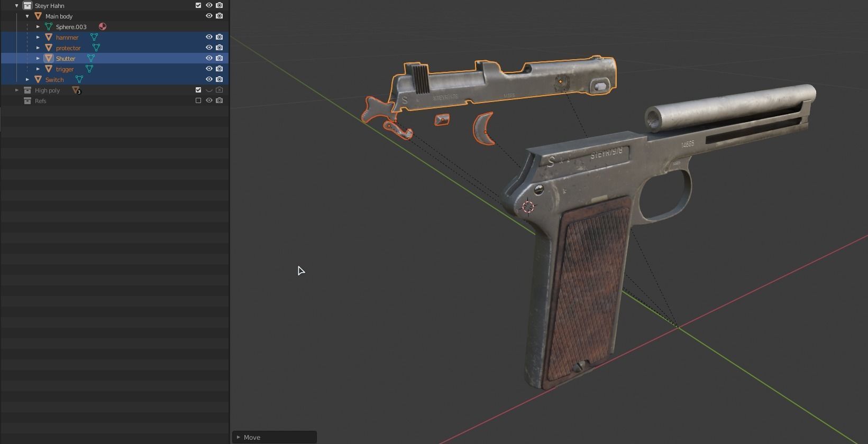Image resolution: width=868 pixels, height=444 pixels.
Task: Click the Switch mesh data icon
Action: point(79,79)
